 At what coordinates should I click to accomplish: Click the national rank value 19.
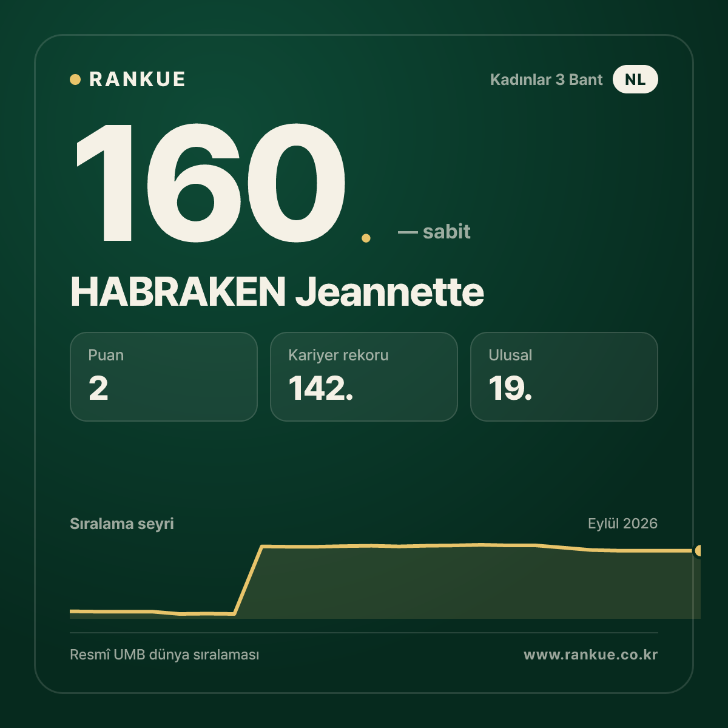coord(510,388)
